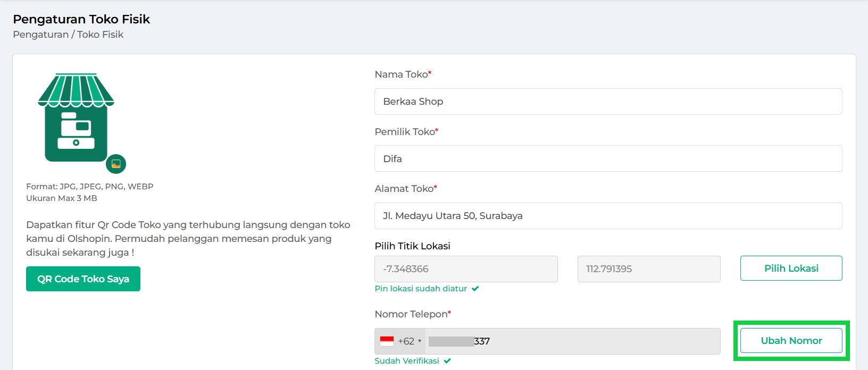
Task: Click the latitude field showing -7.348366
Action: pyautogui.click(x=466, y=269)
